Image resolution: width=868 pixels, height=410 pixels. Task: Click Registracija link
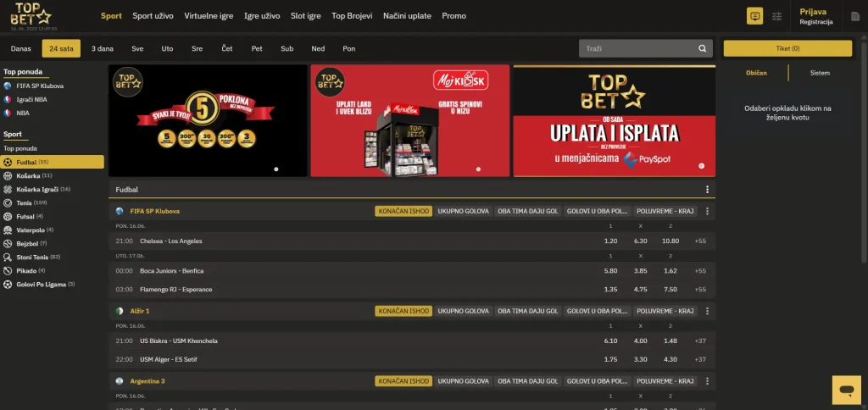[816, 22]
